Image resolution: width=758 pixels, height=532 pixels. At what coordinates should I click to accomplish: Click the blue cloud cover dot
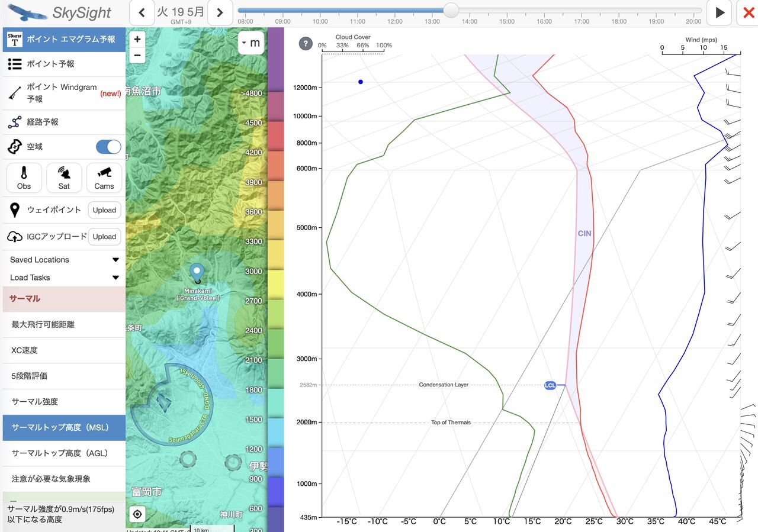tap(361, 82)
